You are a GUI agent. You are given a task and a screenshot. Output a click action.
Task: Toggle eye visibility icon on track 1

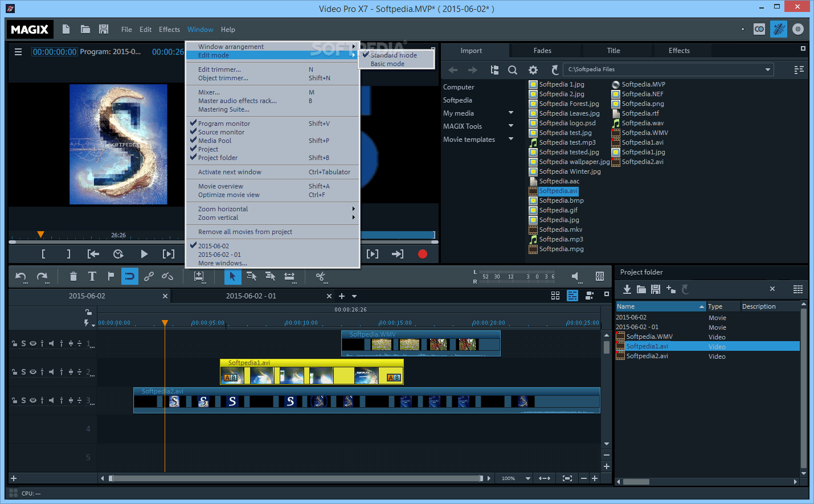click(33, 343)
